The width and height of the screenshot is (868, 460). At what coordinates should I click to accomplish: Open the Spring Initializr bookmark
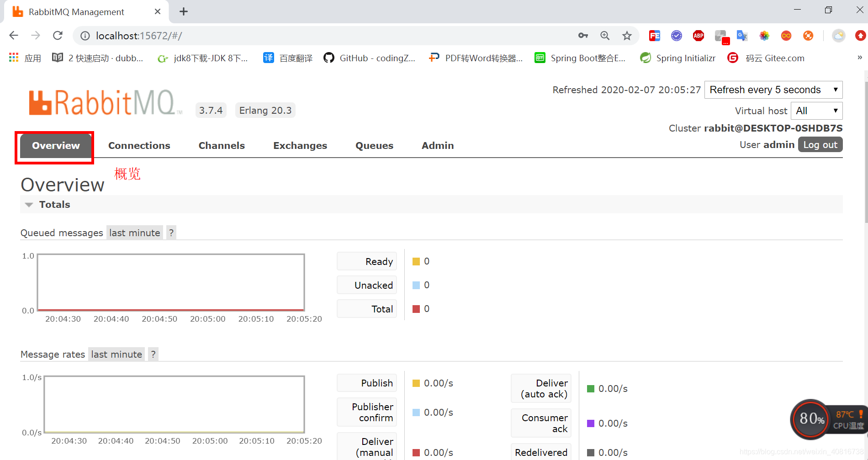(677, 58)
